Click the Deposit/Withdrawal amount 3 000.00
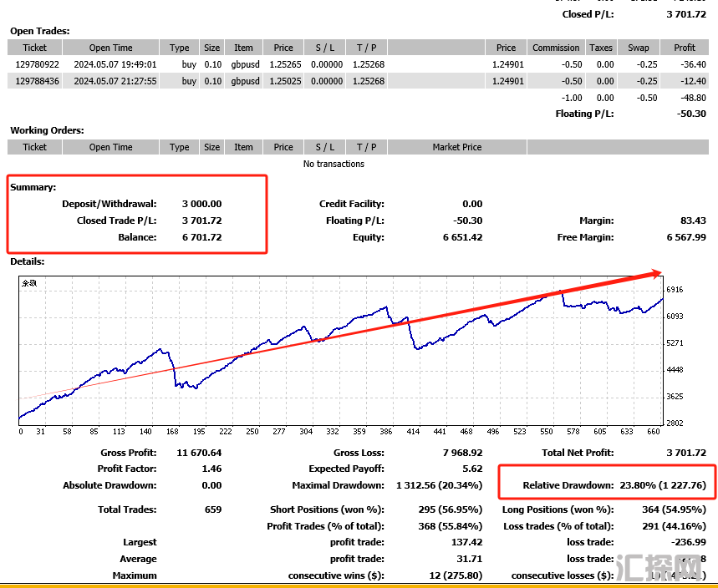The height and width of the screenshot is (588, 718). point(201,204)
